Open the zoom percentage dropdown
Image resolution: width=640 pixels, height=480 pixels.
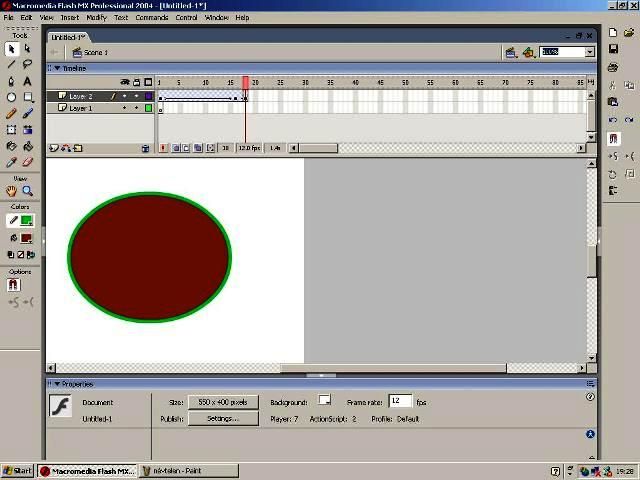590,52
